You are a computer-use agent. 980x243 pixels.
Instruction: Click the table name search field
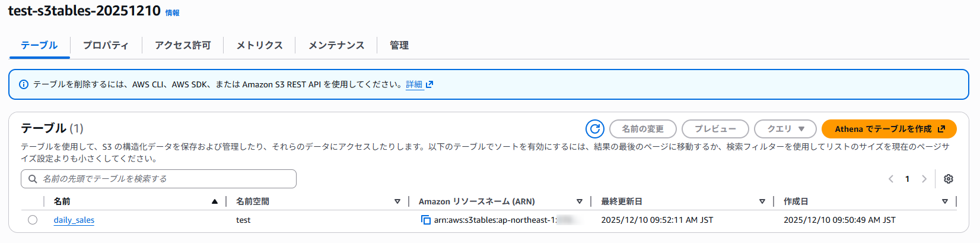(158, 179)
